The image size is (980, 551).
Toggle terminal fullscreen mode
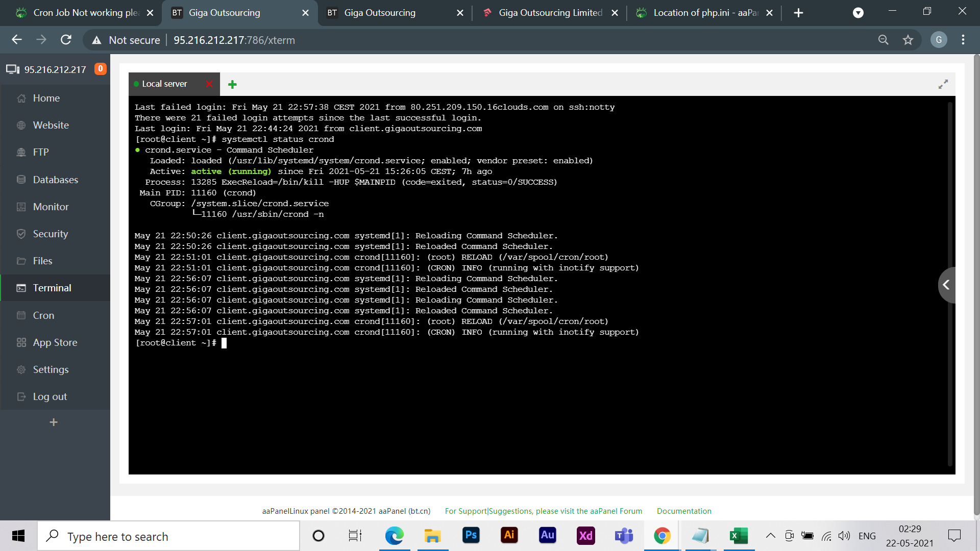coord(943,84)
